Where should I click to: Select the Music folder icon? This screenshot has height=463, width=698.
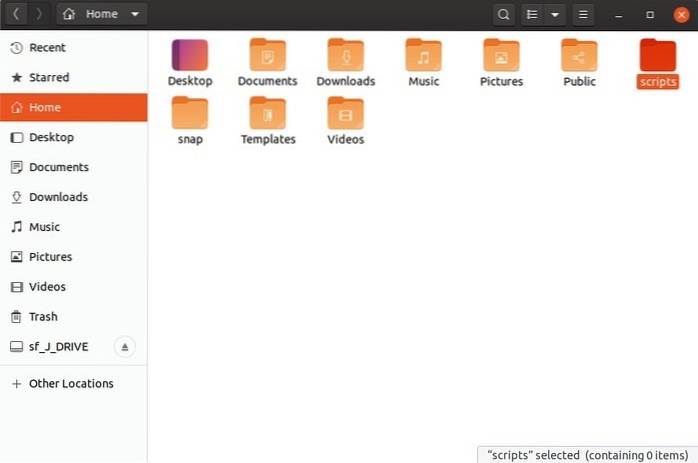423,56
